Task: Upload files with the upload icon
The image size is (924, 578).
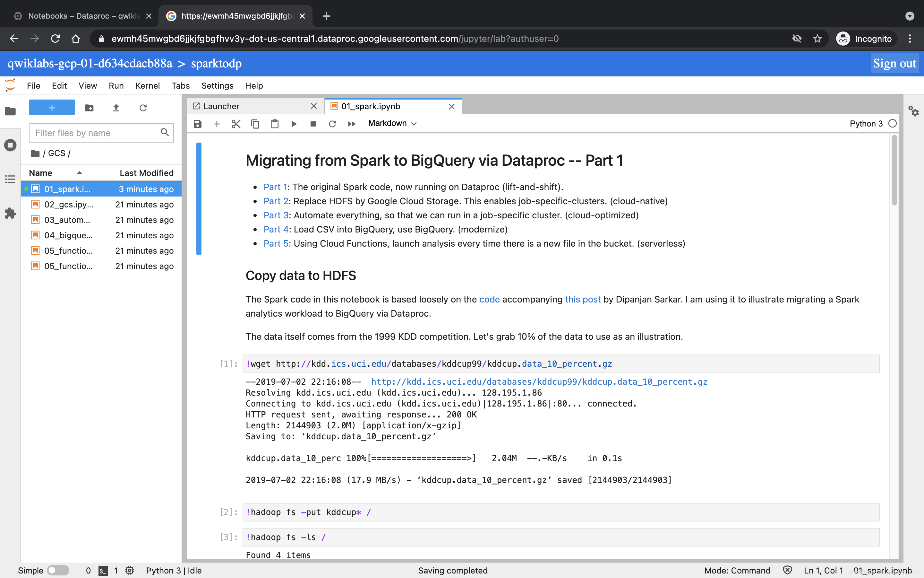Action: coord(116,108)
